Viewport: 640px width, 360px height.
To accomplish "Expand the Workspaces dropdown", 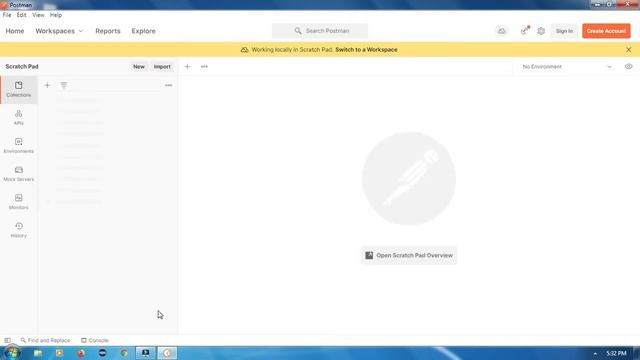I will click(59, 31).
